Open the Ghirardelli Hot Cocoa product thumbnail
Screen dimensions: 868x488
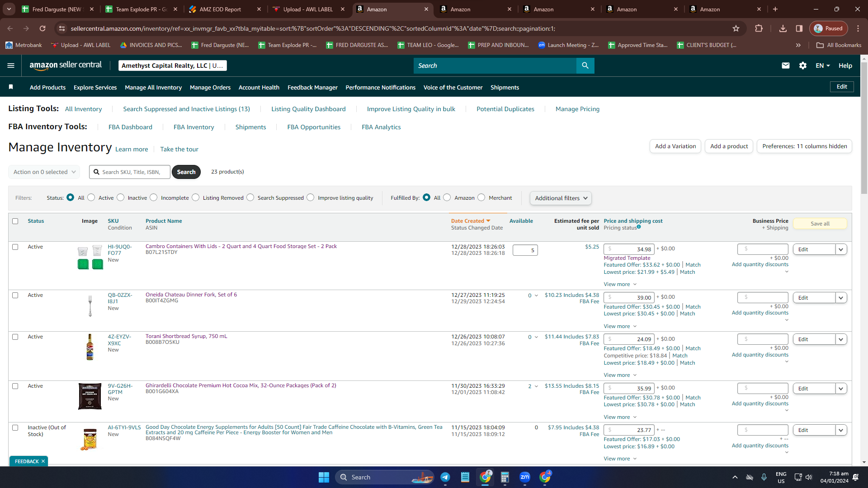click(x=90, y=396)
